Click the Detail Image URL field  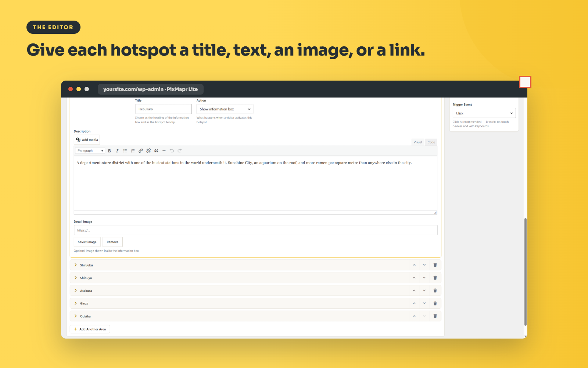pyautogui.click(x=255, y=230)
